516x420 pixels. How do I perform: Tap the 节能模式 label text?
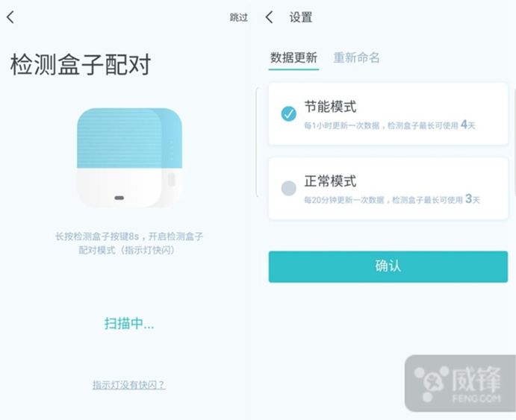pyautogui.click(x=330, y=106)
